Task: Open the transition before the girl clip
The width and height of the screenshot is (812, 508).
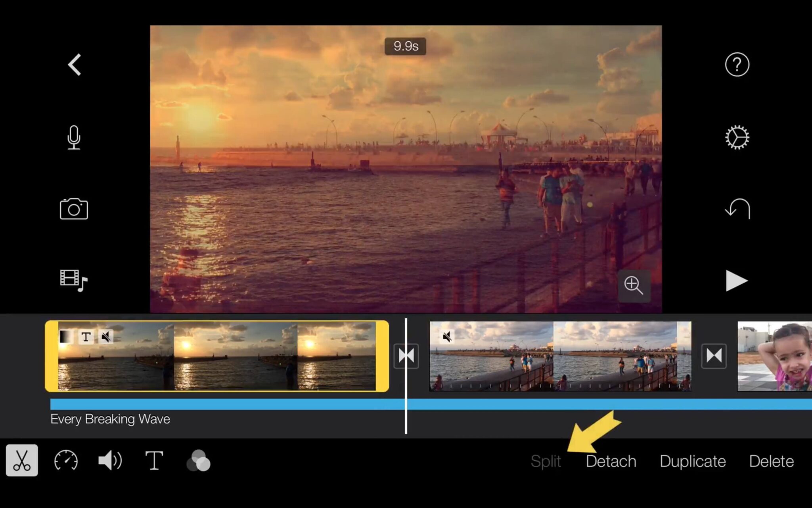Action: (x=714, y=356)
